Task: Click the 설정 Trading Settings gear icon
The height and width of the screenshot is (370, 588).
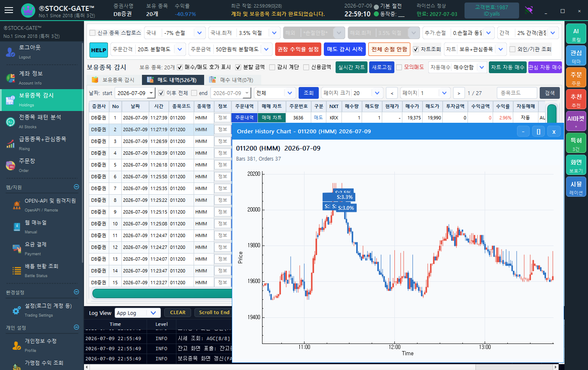Action: pos(17,310)
